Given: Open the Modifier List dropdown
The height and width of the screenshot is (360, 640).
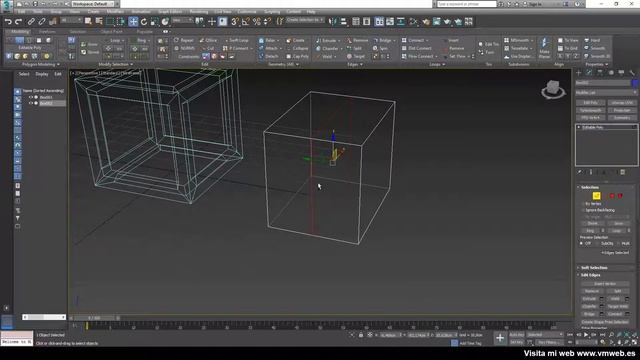Looking at the screenshot, I should pos(607,93).
